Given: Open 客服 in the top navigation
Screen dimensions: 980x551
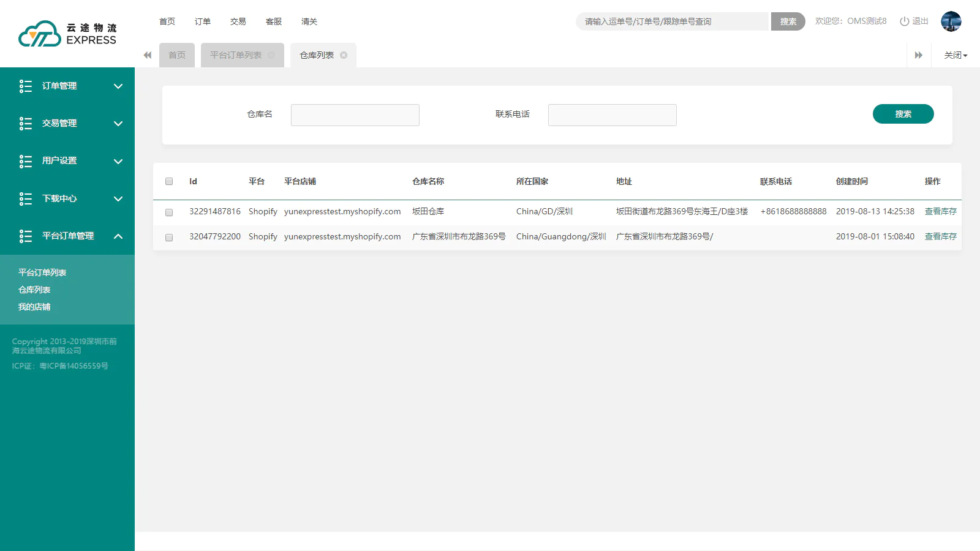Looking at the screenshot, I should point(274,21).
